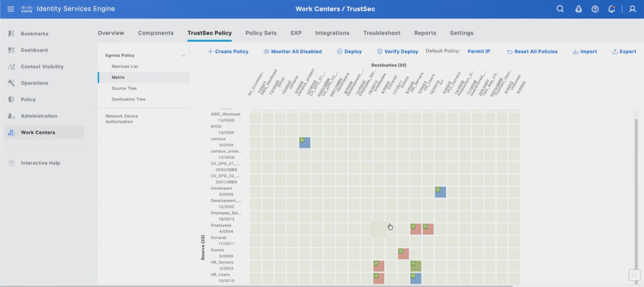Image resolution: width=644 pixels, height=287 pixels.
Task: Open Matrices List in Egress Policy
Action: coord(125,66)
